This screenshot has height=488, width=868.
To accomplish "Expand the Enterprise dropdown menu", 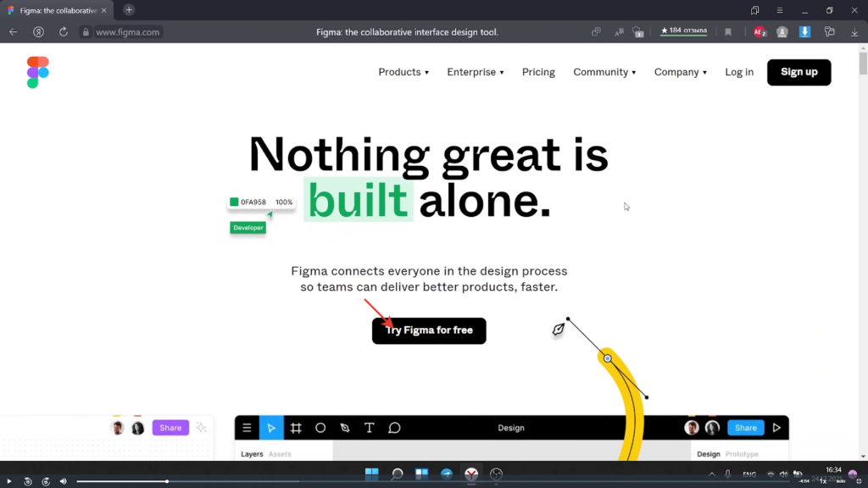I will click(476, 72).
